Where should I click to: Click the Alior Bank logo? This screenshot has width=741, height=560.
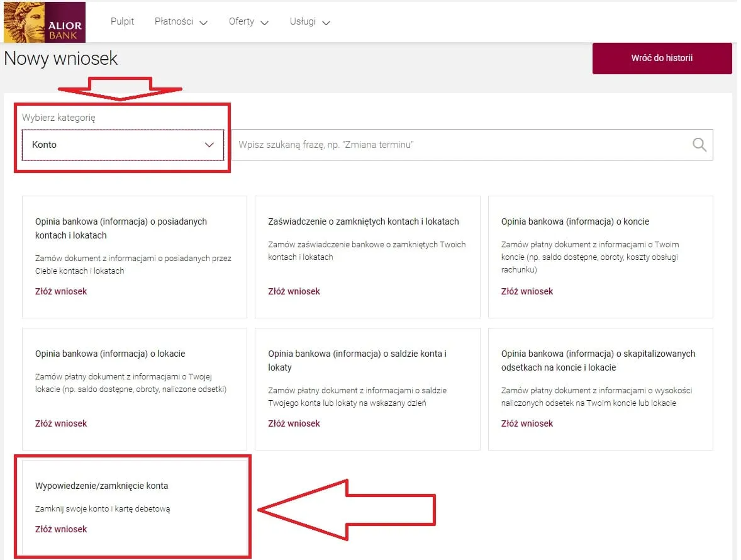pos(44,23)
